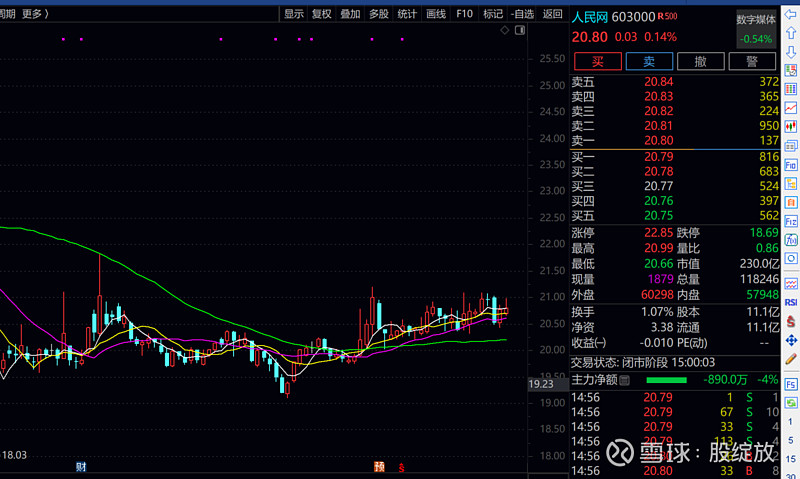Click the 返回 button

[553, 14]
